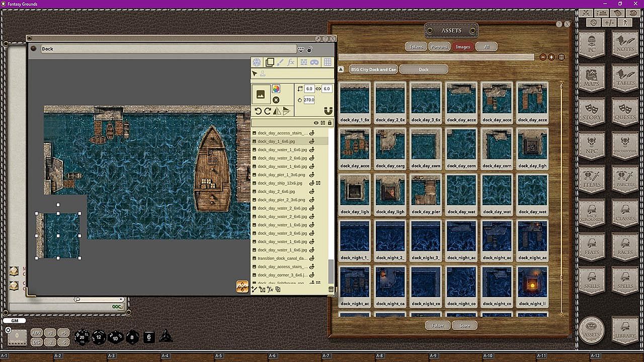Viewport: 644px width, 362px height.
Task: Click the Store button in Assets
Action: [464, 326]
